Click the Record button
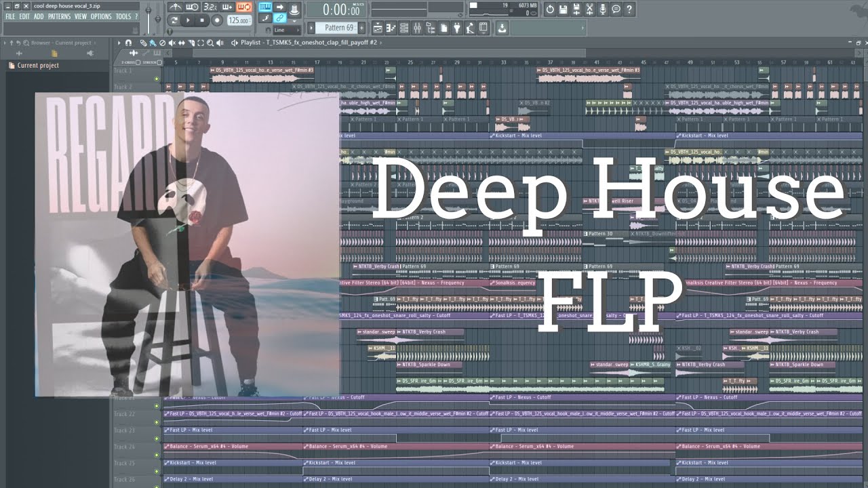868x488 pixels. coord(217,20)
